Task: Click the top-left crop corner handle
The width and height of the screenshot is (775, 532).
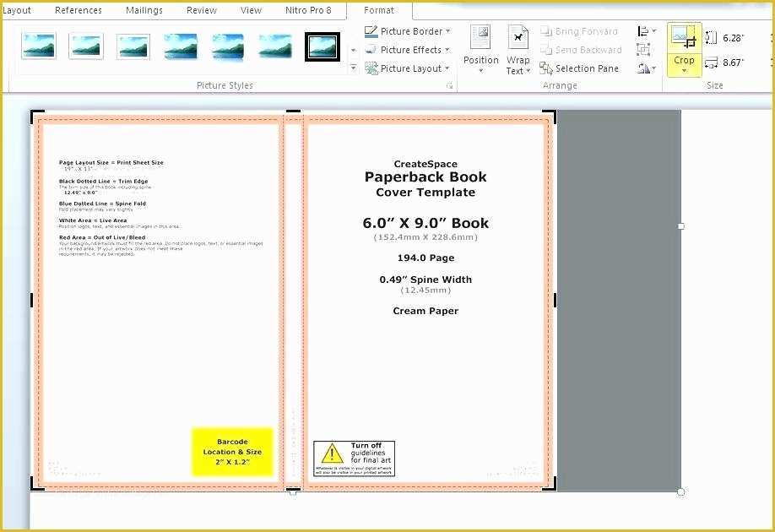Action: 35,115
